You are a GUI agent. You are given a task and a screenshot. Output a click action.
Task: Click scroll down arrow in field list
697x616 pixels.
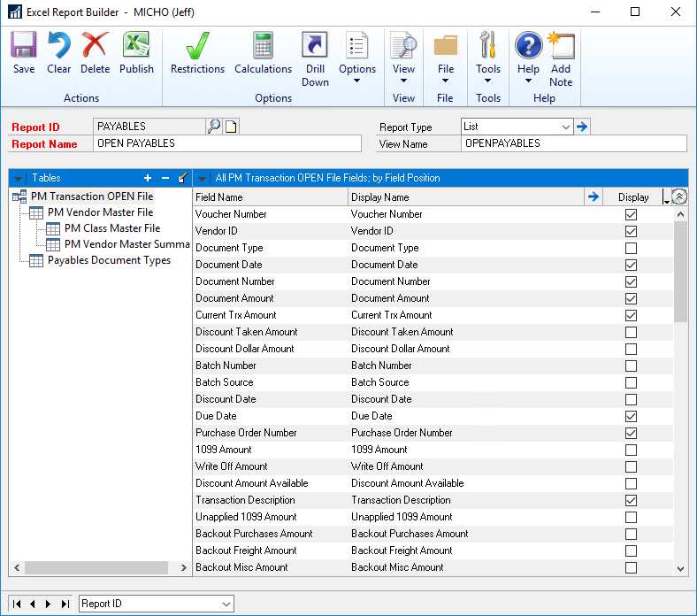[680, 568]
